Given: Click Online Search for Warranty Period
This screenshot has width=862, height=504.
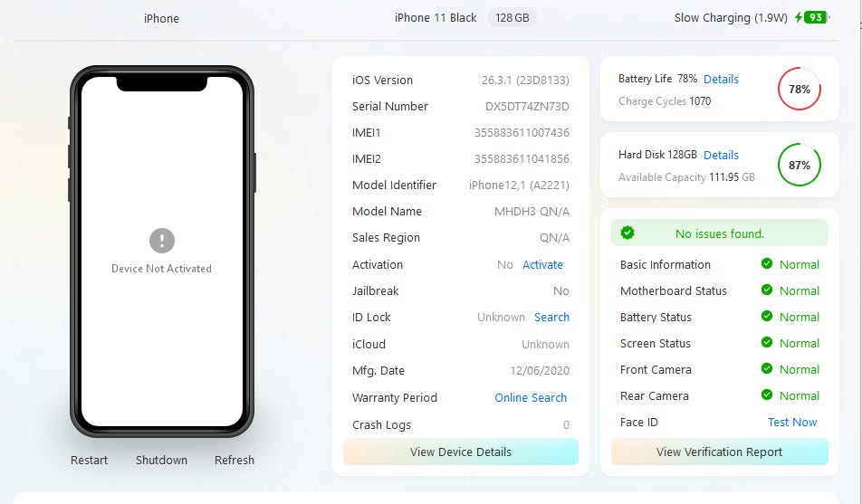Looking at the screenshot, I should (531, 397).
